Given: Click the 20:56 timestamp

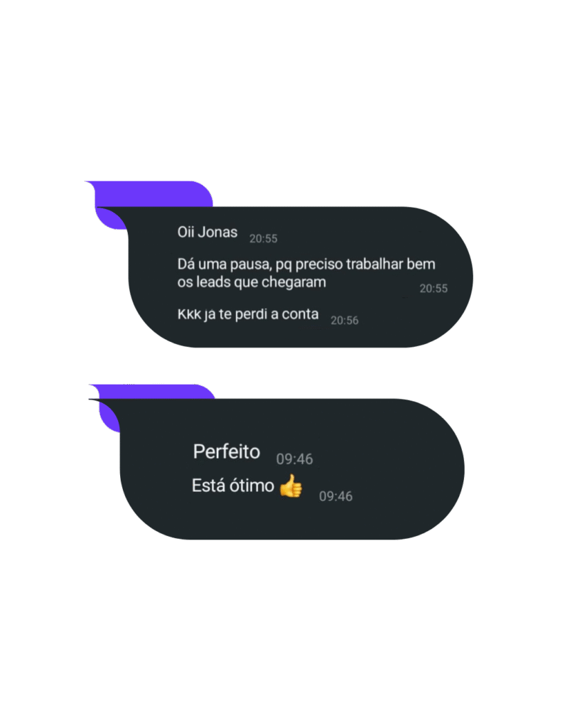Looking at the screenshot, I should 345,321.
